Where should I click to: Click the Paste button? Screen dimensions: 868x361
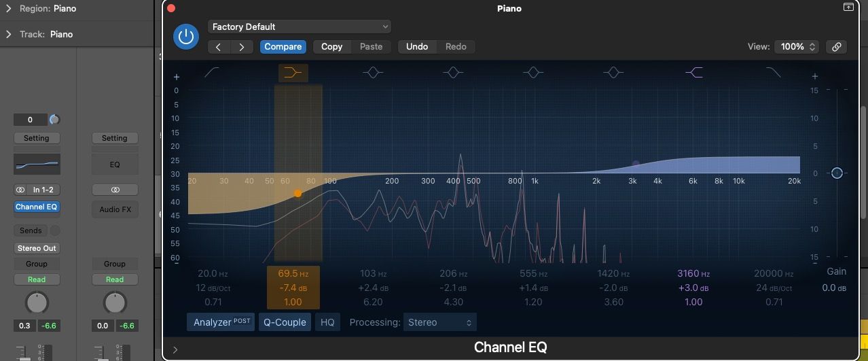click(x=371, y=47)
